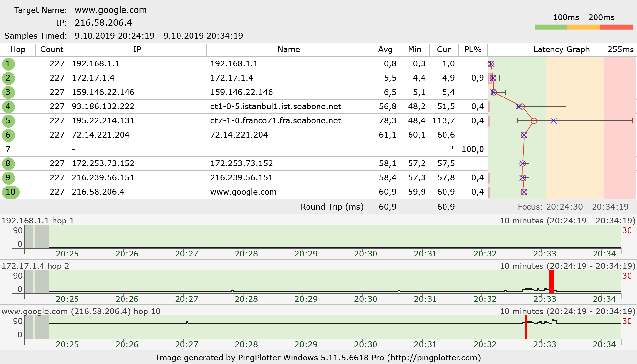
Task: Select IP cell 172.253.73.152
Action: (x=103, y=164)
